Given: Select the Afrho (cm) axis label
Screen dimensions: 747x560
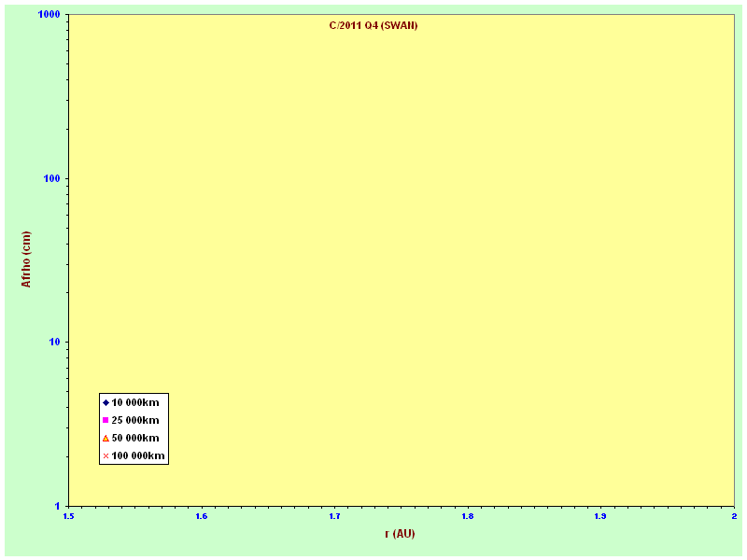Looking at the screenshot, I should coord(26,259).
